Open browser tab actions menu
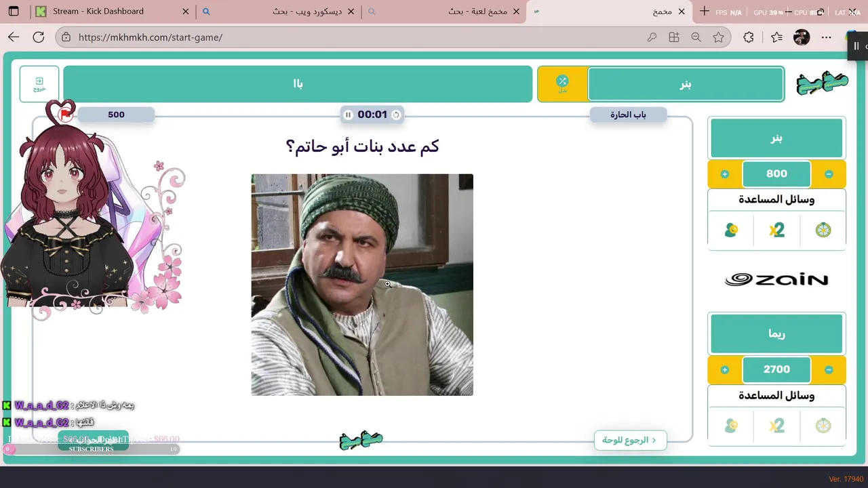This screenshot has width=868, height=488. point(14,12)
